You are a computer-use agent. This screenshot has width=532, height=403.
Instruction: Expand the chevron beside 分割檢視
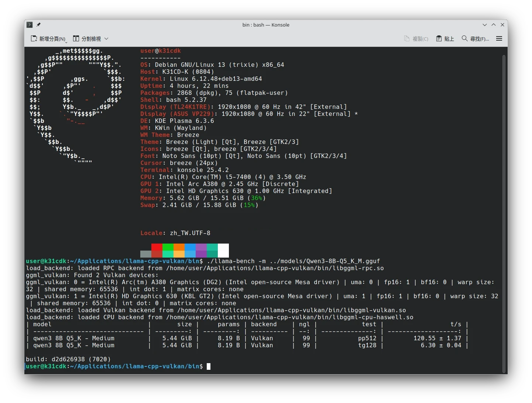pos(106,39)
